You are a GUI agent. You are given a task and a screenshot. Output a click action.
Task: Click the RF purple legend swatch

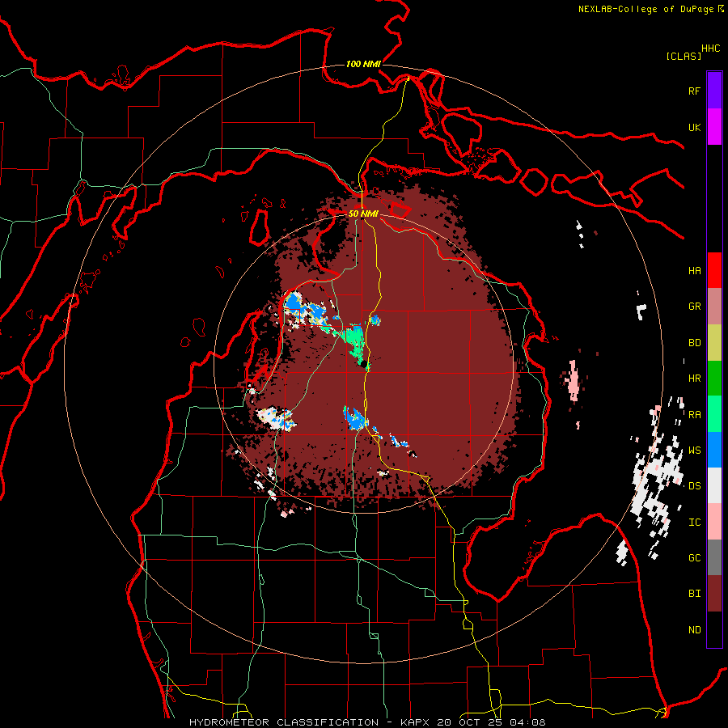714,91
